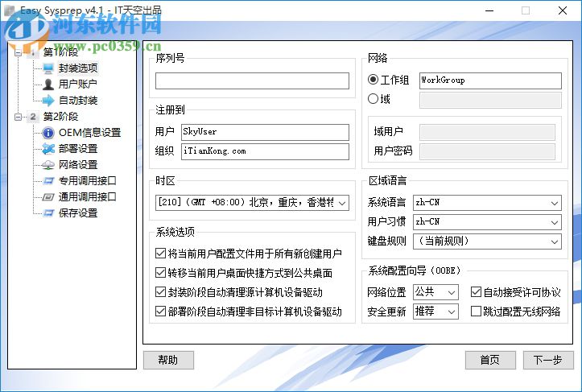
Task: Click the 首页 button
Action: [490, 360]
